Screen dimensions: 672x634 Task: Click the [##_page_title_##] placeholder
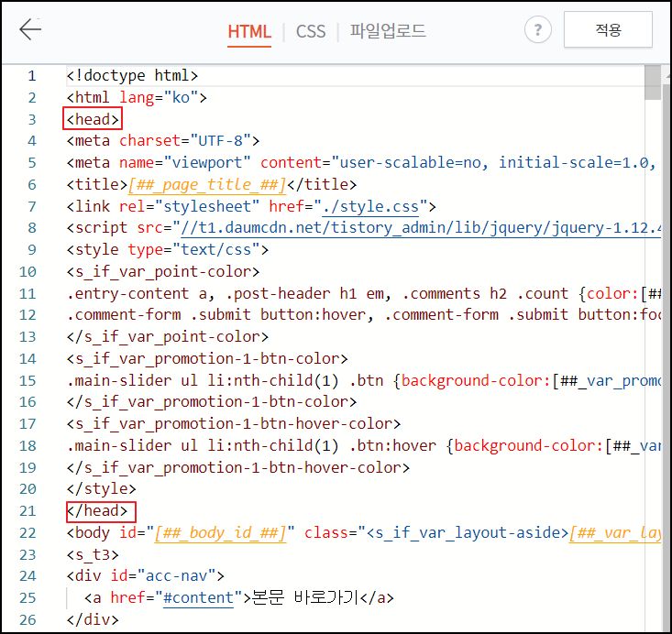pos(207,185)
